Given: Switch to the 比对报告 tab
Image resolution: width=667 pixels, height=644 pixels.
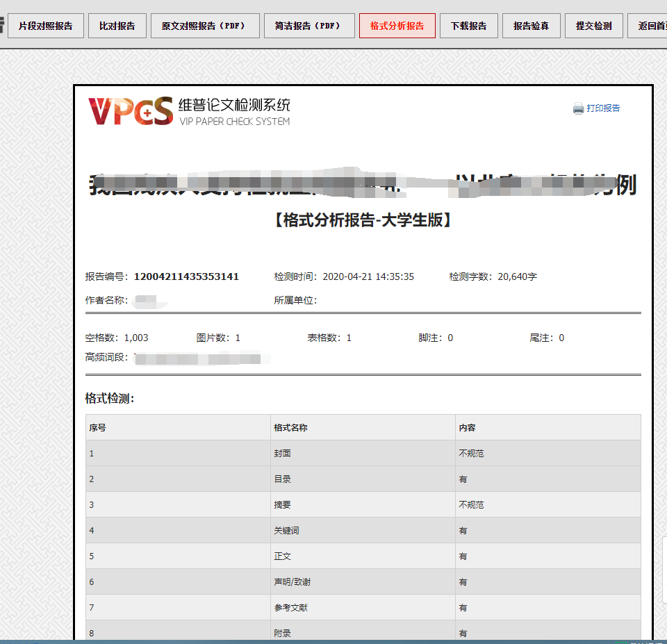Looking at the screenshot, I should coord(117,26).
